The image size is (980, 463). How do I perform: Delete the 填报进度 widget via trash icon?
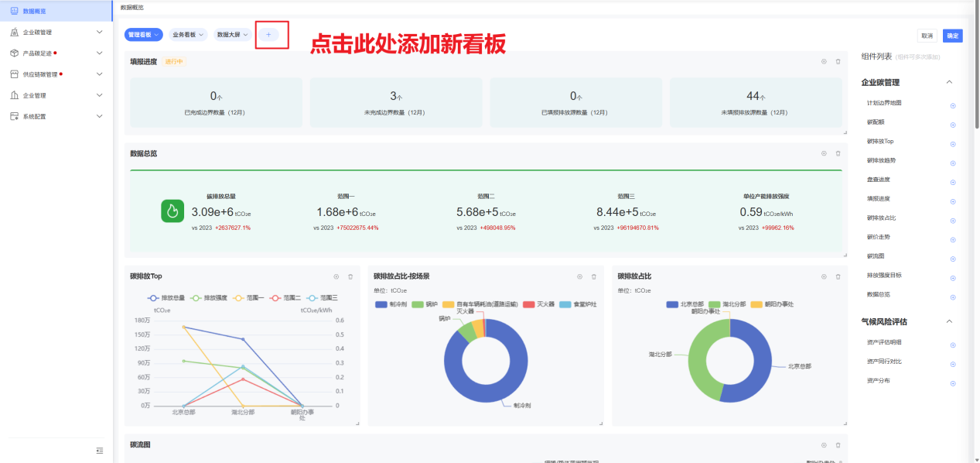838,61
